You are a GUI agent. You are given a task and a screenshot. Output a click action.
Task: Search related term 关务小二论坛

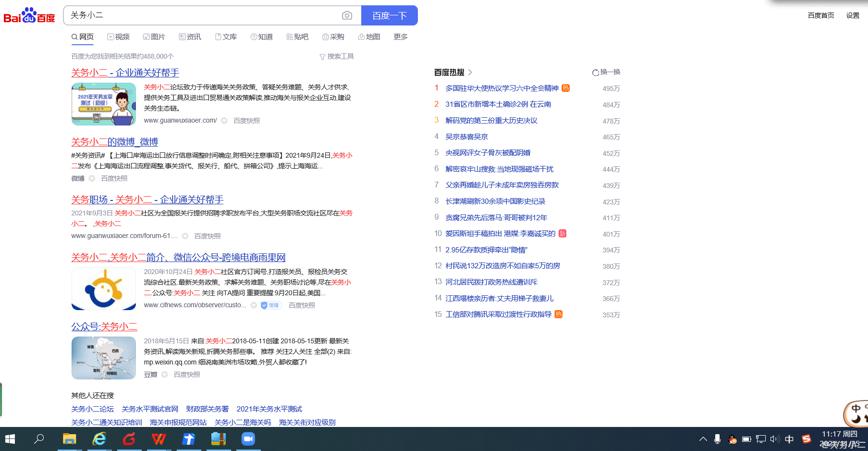tap(93, 409)
